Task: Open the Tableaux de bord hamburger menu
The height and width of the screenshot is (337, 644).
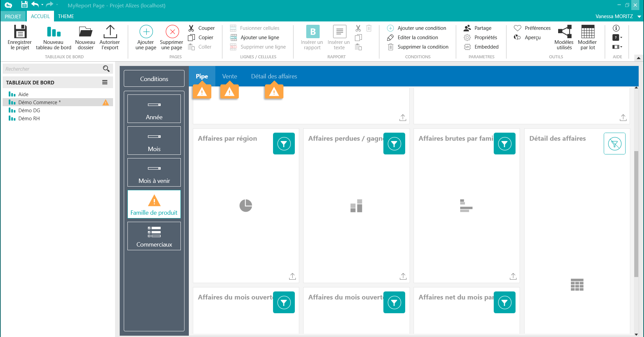Action: pos(105,82)
